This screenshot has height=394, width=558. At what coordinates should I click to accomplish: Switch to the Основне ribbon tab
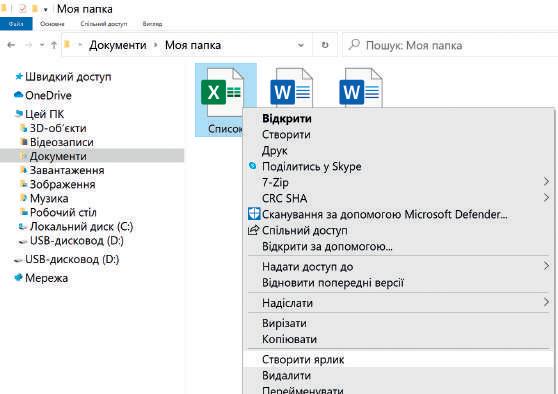[x=52, y=24]
